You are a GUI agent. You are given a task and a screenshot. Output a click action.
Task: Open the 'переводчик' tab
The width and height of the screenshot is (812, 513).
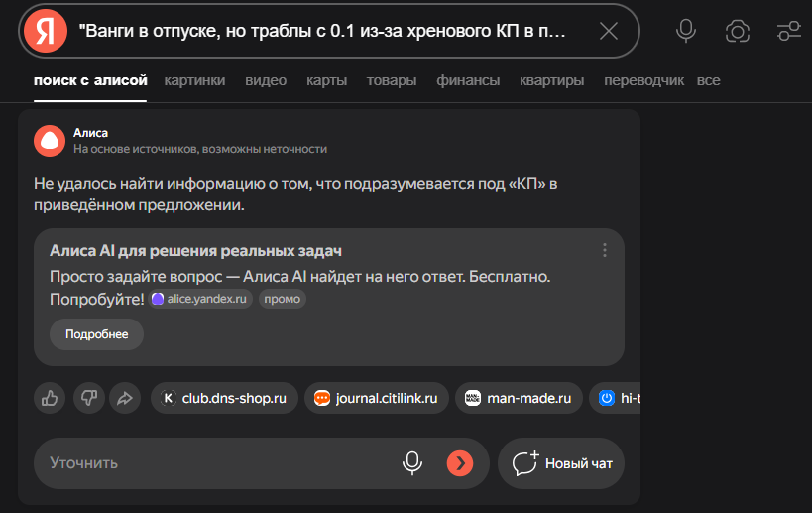tap(643, 80)
